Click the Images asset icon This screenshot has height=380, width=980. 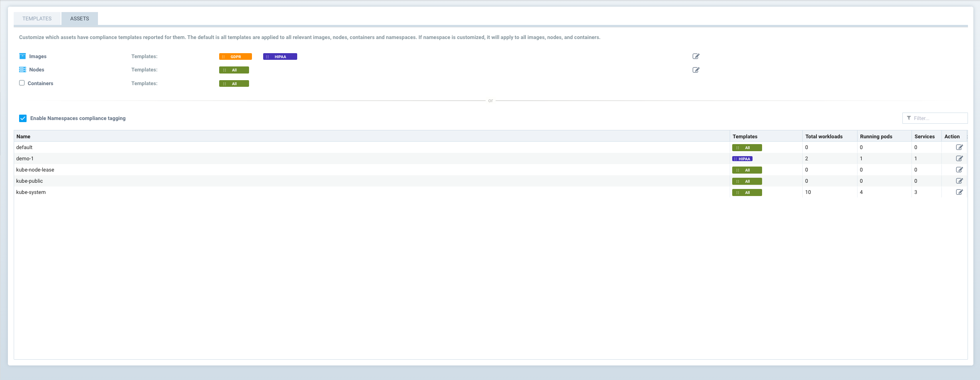click(x=22, y=56)
